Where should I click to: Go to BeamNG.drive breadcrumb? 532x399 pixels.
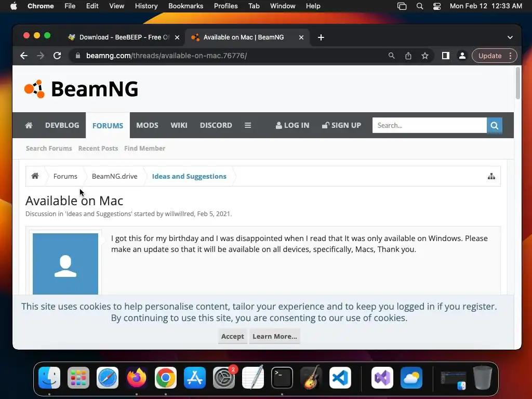click(115, 177)
